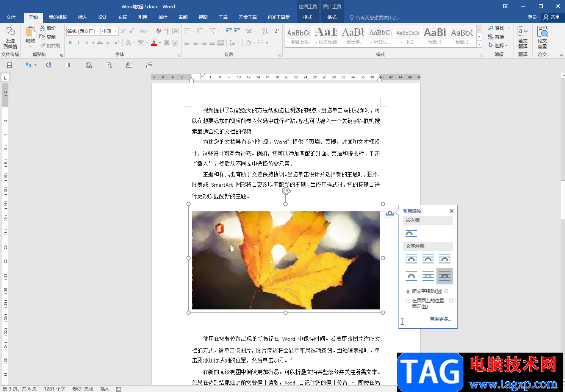565x392 pixels.
Task: Select the yellow leaf picture
Action: [x=286, y=260]
